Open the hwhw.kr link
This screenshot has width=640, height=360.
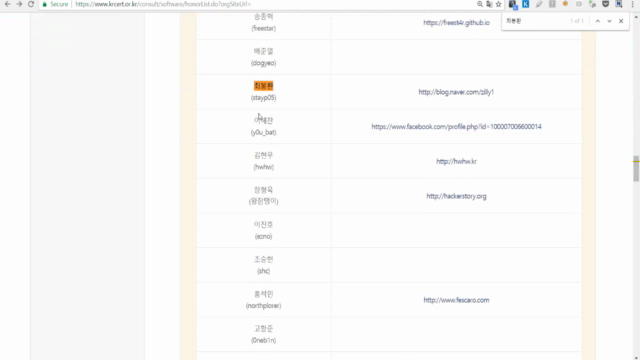[x=456, y=161]
